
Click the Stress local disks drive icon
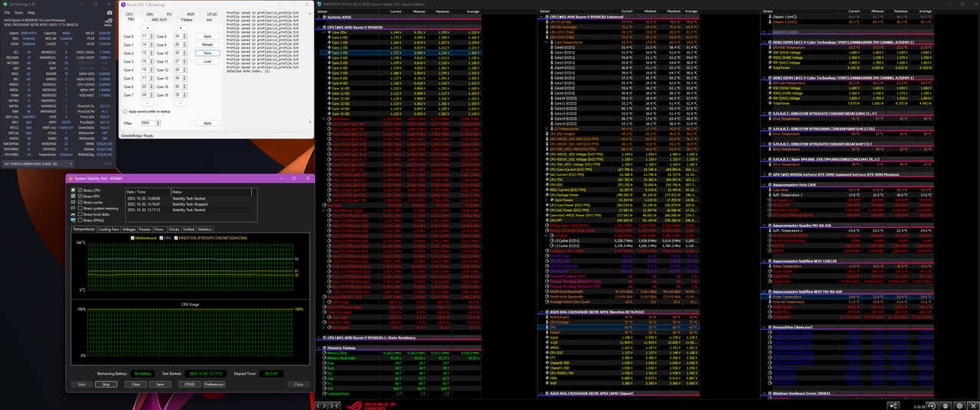(x=73, y=214)
